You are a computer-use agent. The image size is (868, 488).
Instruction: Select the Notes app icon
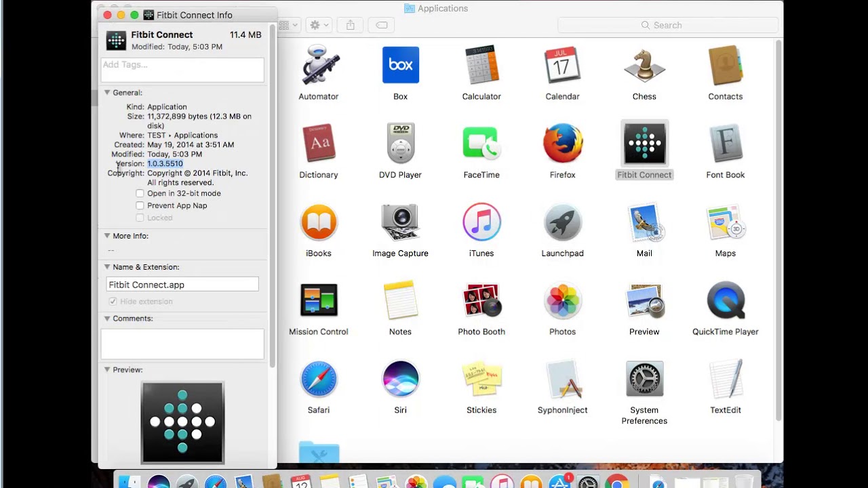tap(400, 300)
